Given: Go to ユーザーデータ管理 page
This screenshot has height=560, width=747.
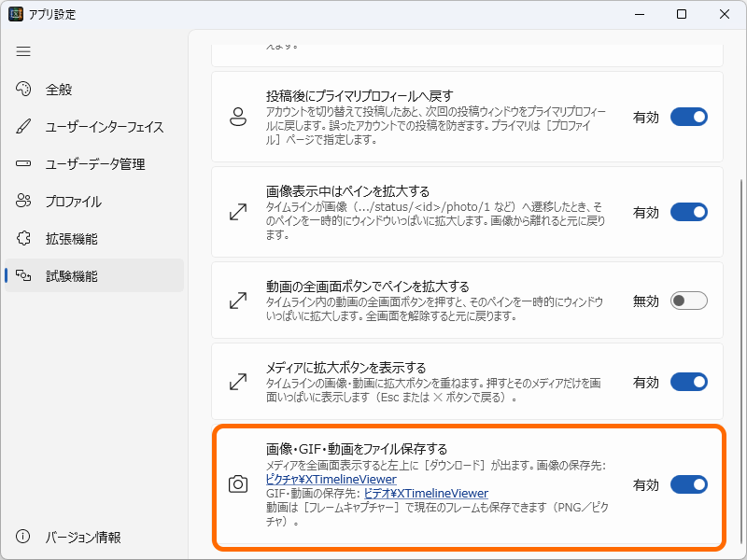Looking at the screenshot, I should pyautogui.click(x=94, y=164).
